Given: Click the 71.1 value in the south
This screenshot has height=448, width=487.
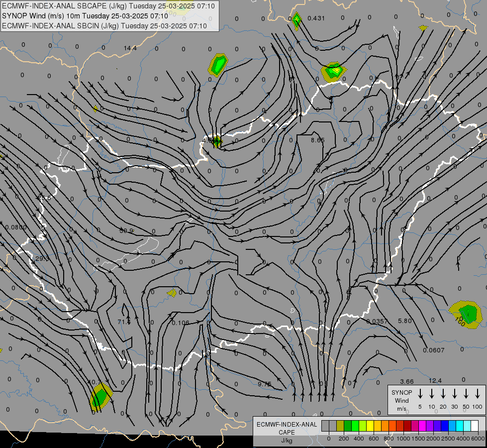Looking at the screenshot, I should (124, 322).
